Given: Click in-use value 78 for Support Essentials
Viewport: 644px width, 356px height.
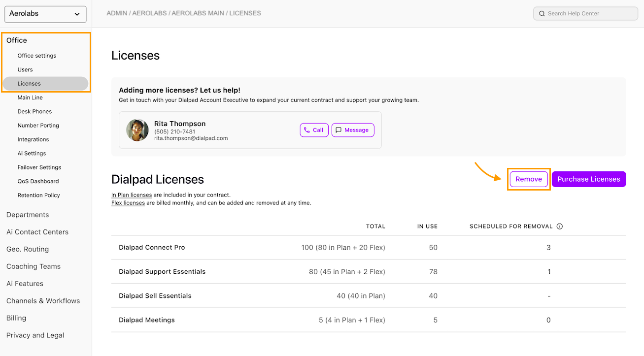Looking at the screenshot, I should (433, 272).
